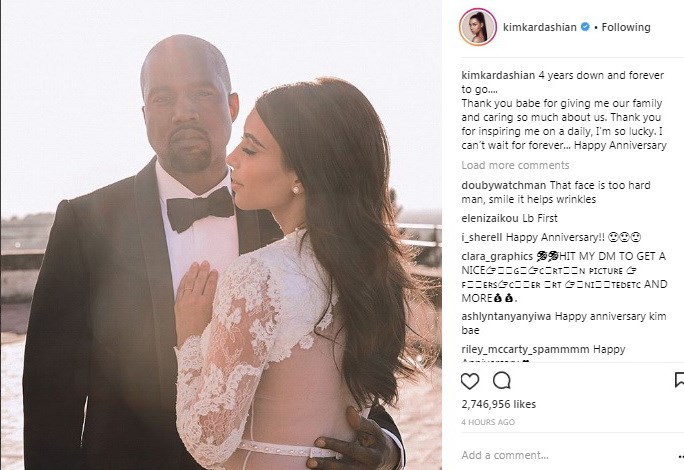Visit doubywatchman commenter profile
The image size is (684, 470).
[503, 185]
